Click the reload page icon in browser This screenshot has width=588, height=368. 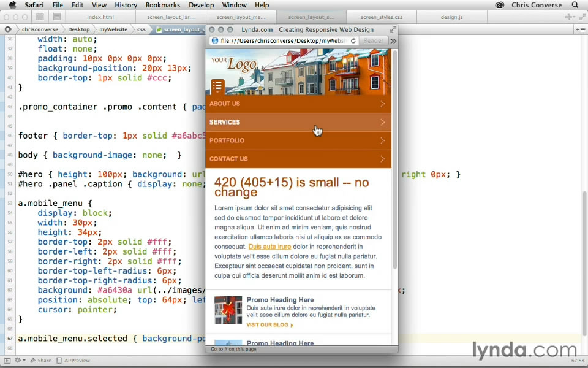click(x=353, y=40)
